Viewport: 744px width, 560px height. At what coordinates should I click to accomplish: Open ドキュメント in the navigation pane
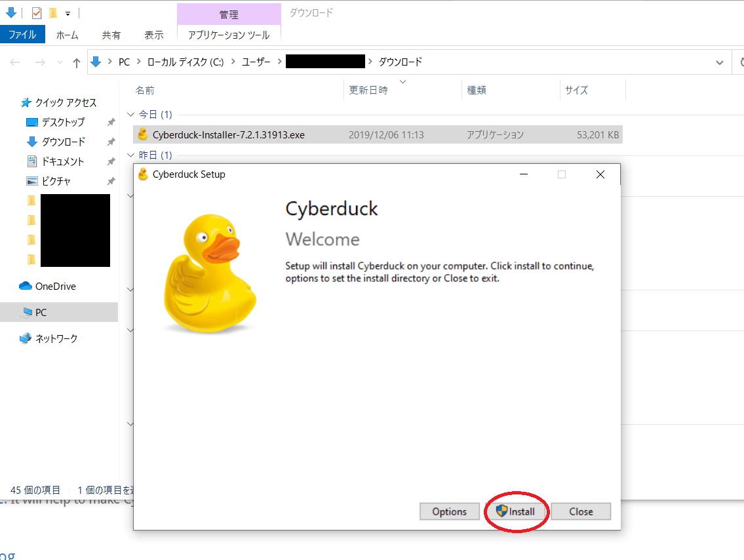tap(63, 161)
